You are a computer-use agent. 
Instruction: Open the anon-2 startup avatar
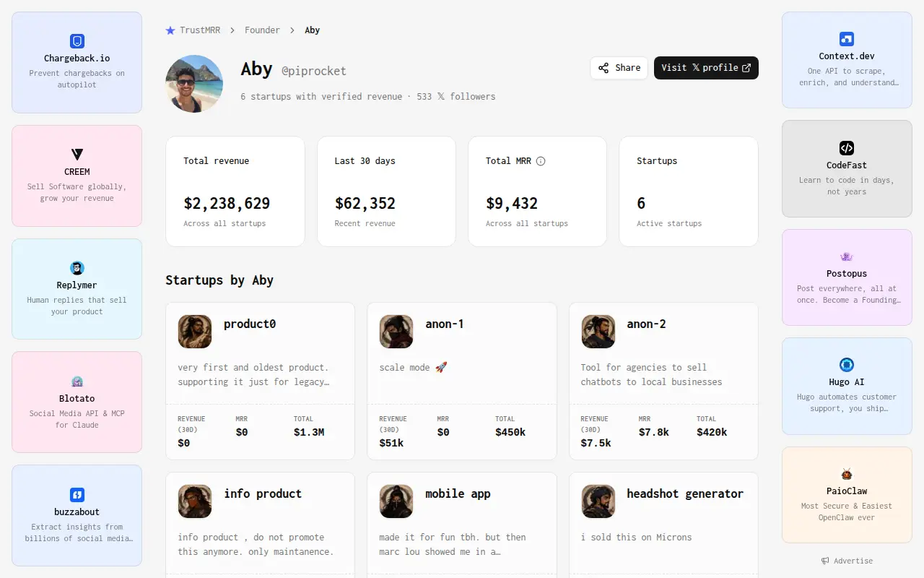pyautogui.click(x=598, y=332)
